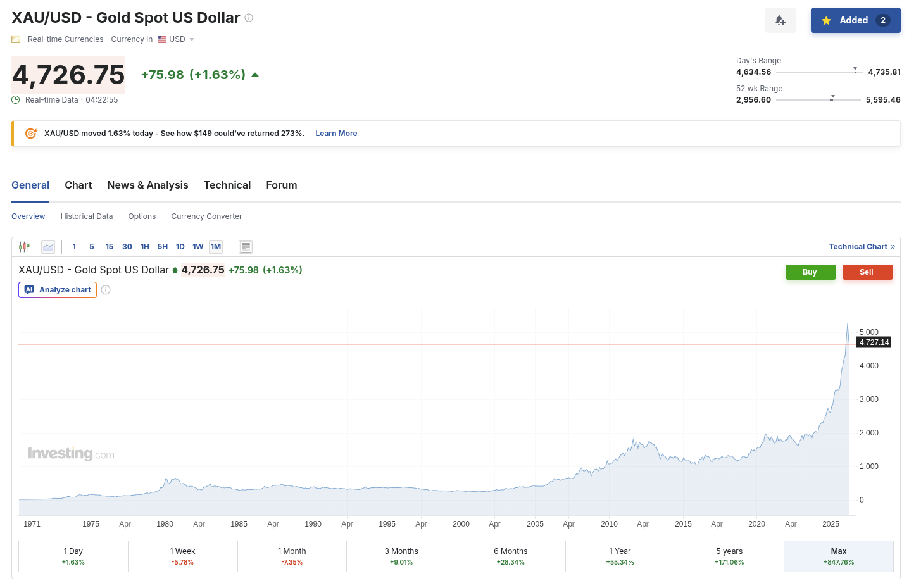This screenshot has height=588, width=909.
Task: Go to the Options sub-tab
Action: click(x=142, y=216)
